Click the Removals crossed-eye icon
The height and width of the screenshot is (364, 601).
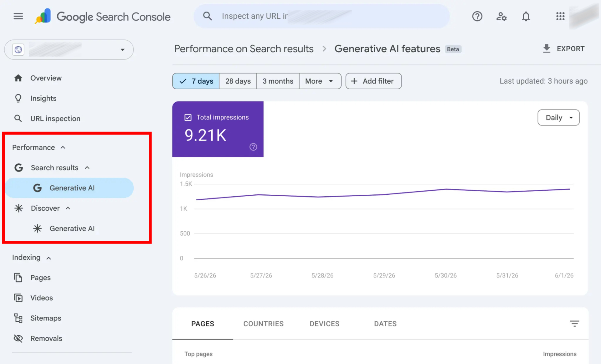click(18, 338)
